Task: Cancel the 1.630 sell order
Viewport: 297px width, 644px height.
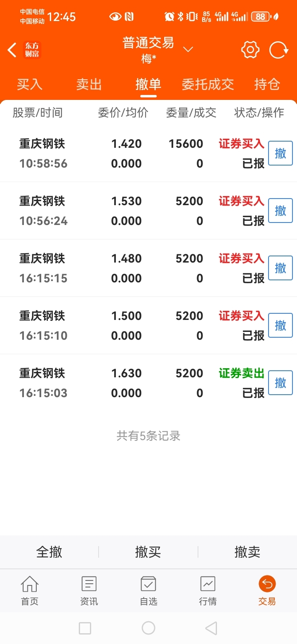Action: coord(280,383)
